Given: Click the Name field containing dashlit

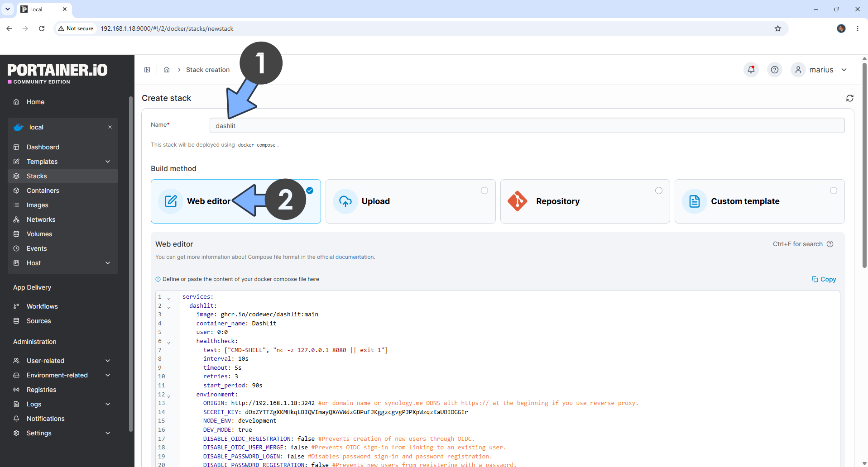Looking at the screenshot, I should [x=527, y=125].
